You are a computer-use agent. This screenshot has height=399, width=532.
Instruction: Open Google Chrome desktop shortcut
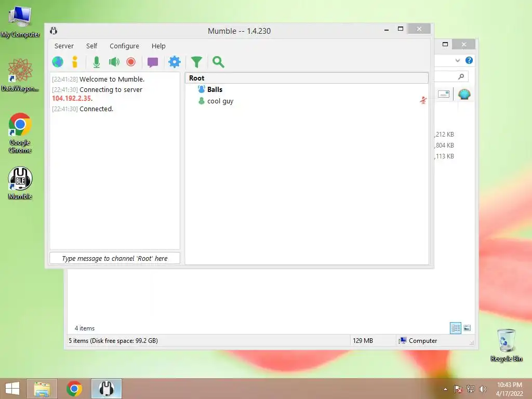click(20, 132)
